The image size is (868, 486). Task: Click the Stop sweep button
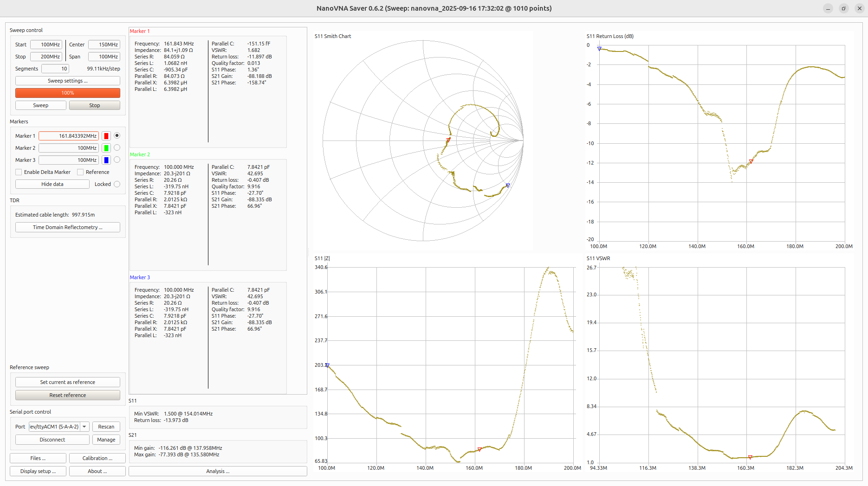(95, 105)
